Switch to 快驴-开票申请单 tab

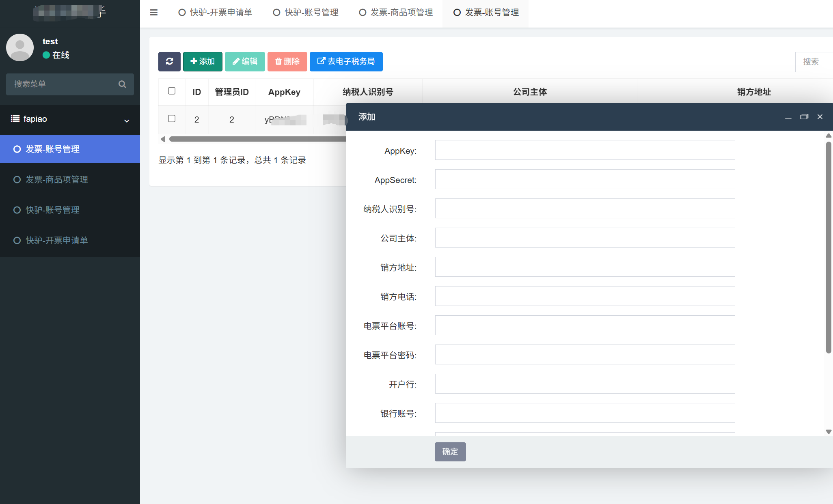coord(216,13)
